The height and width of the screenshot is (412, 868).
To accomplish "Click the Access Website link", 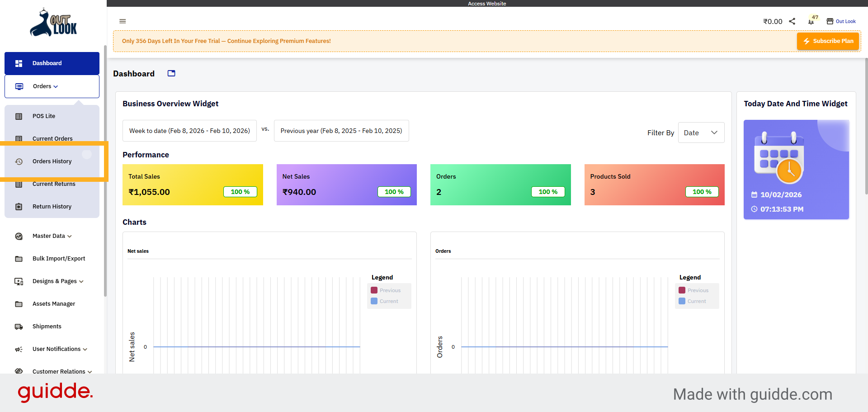I will (487, 3).
